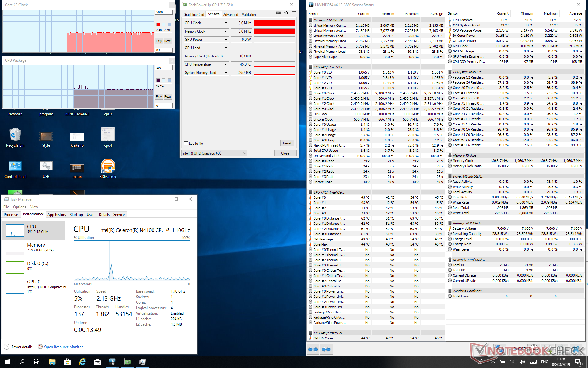
Task: Click Reset button in GPU-Z
Action: click(287, 143)
